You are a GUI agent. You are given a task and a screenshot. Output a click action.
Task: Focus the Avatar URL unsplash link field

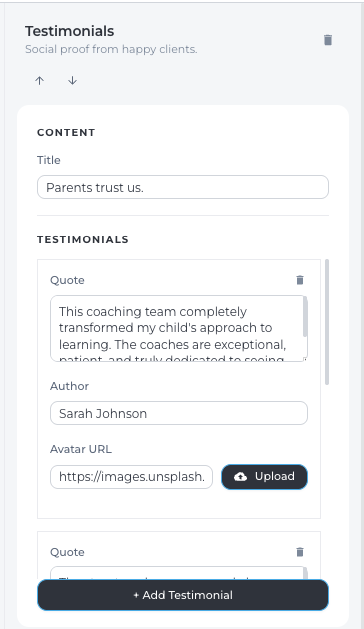(131, 477)
